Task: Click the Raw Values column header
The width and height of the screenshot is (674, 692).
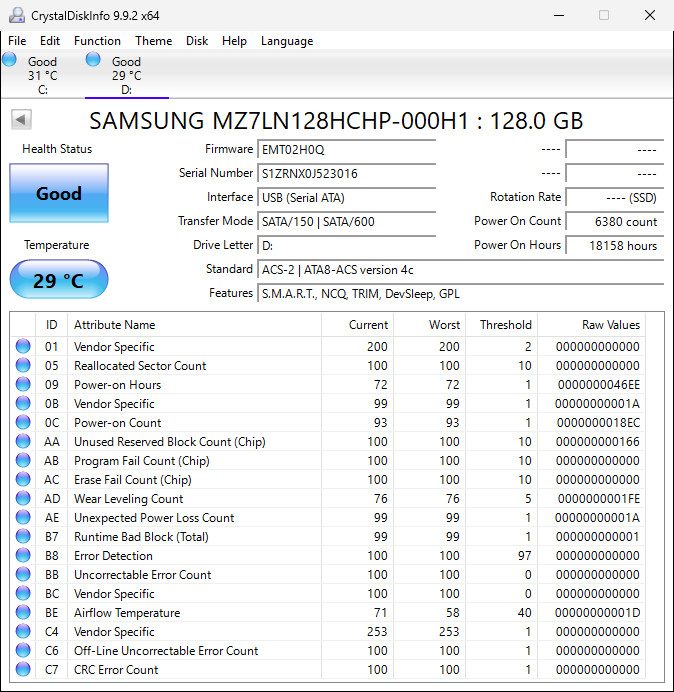Action: [591, 325]
